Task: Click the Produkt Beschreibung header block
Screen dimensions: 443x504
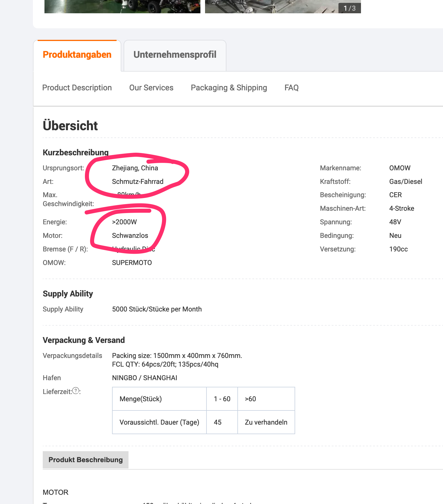Action: pyautogui.click(x=85, y=460)
